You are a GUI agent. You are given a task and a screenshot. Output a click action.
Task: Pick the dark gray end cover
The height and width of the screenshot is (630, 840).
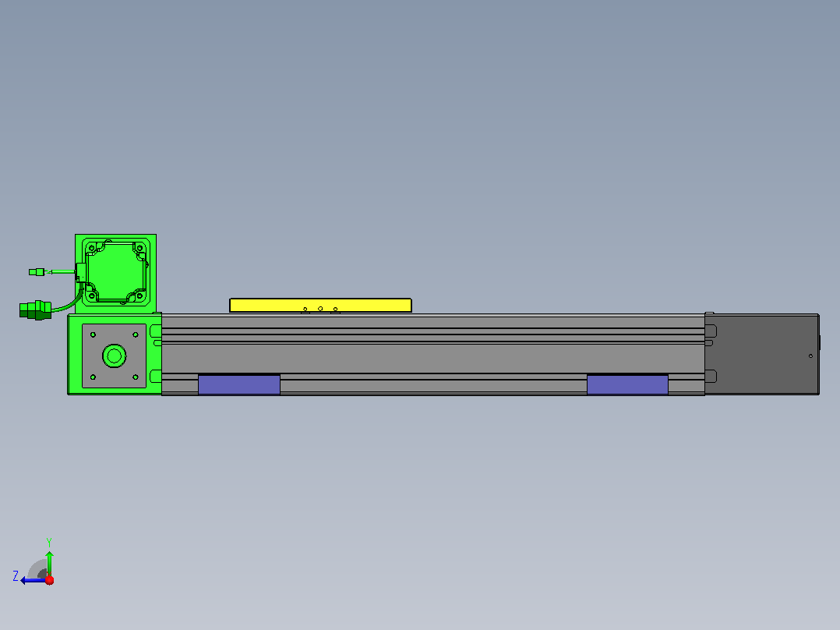click(762, 355)
